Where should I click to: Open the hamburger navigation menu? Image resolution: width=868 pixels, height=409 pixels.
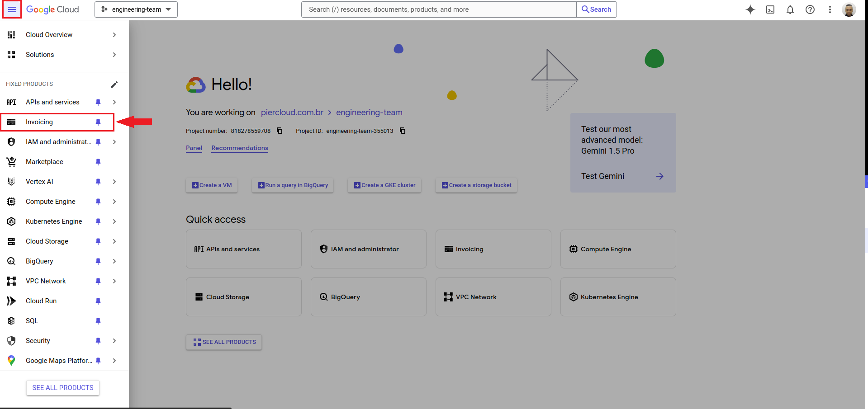click(12, 9)
